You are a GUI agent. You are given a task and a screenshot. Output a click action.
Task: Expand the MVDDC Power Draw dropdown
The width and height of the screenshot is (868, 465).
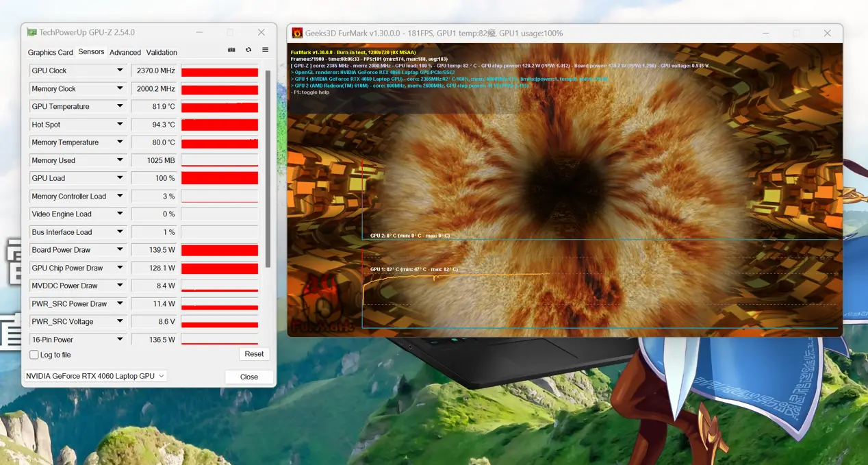point(120,286)
